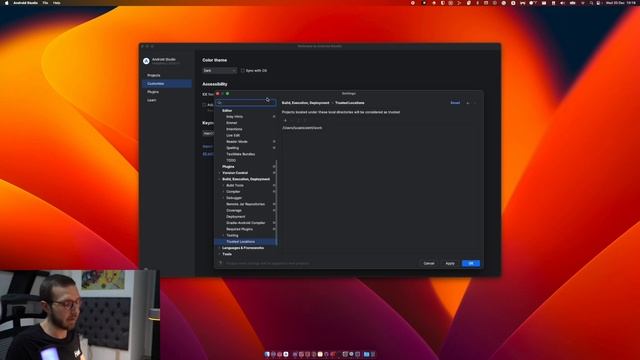
Task: Select the Customize tab in Welcome window
Action: pos(167,84)
